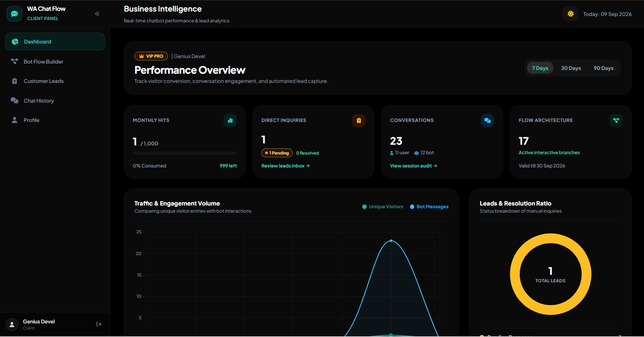Open Review leads inbox link
This screenshot has height=337, width=644.
pyautogui.click(x=286, y=166)
